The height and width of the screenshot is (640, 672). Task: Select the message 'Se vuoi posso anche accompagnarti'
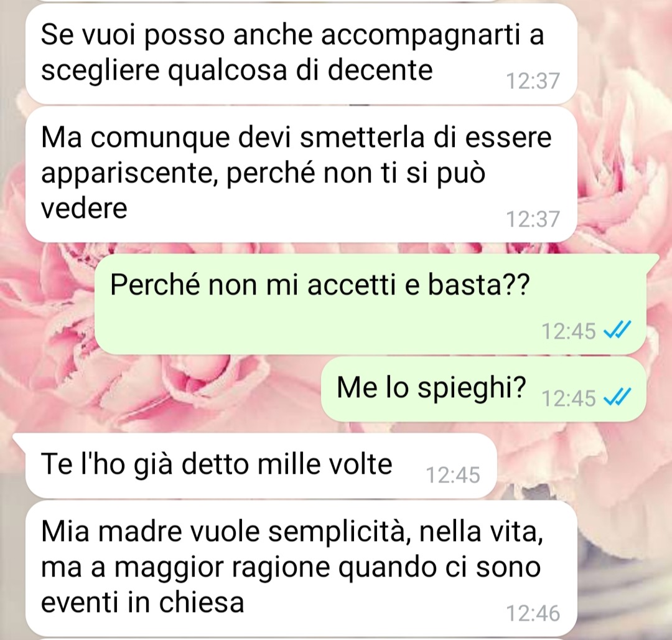[x=301, y=54]
